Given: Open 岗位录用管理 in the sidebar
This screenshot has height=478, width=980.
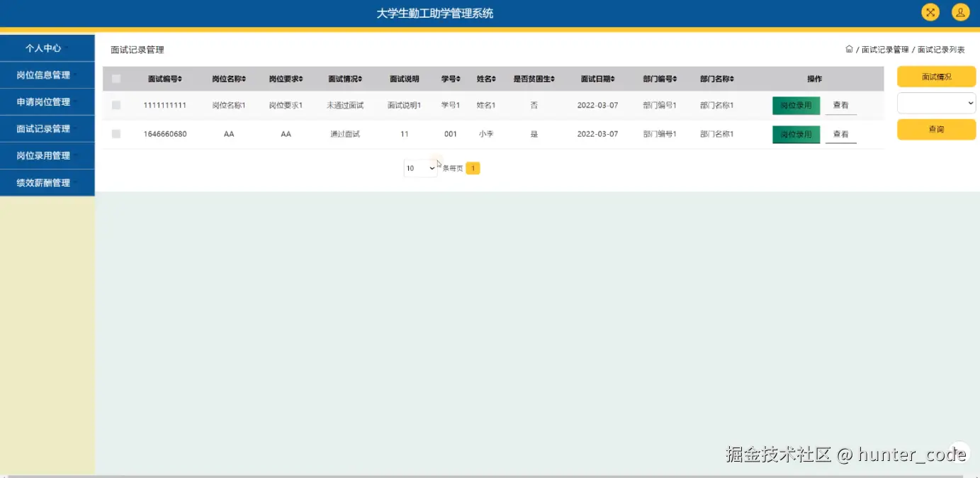Looking at the screenshot, I should click(x=47, y=156).
